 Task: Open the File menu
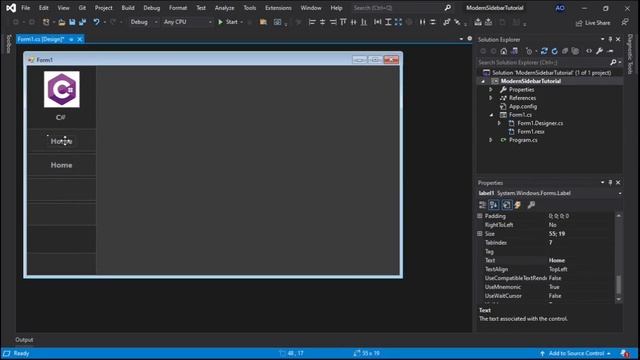[x=25, y=8]
